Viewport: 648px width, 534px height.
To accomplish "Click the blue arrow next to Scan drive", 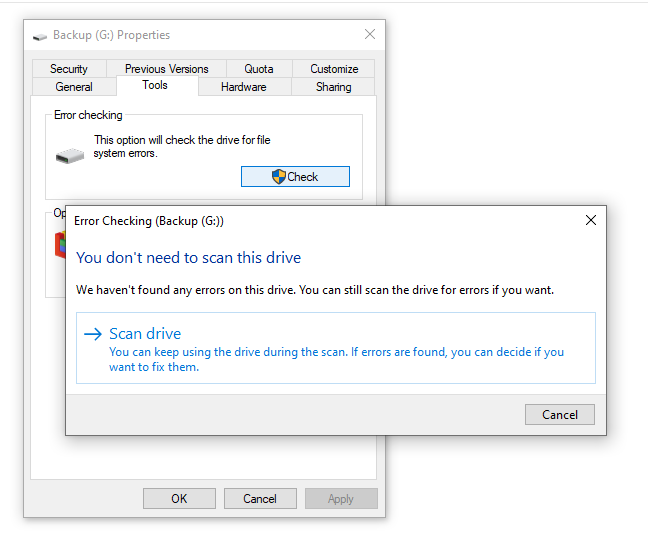I will (x=93, y=334).
